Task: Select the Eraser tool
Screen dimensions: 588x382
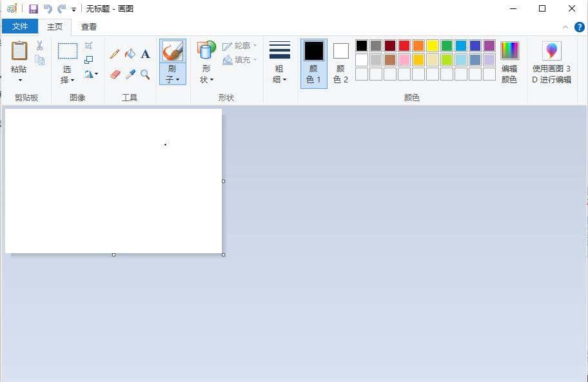Action: pyautogui.click(x=115, y=75)
